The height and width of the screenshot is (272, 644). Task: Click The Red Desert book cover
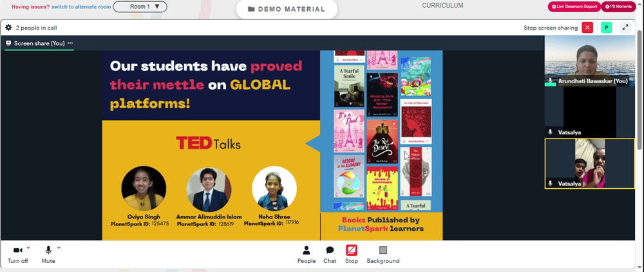point(382,141)
